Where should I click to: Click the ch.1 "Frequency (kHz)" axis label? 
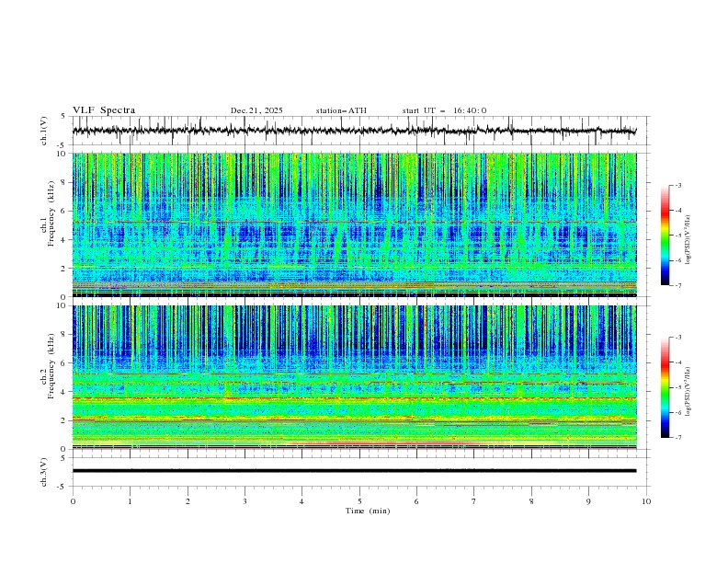coord(51,212)
